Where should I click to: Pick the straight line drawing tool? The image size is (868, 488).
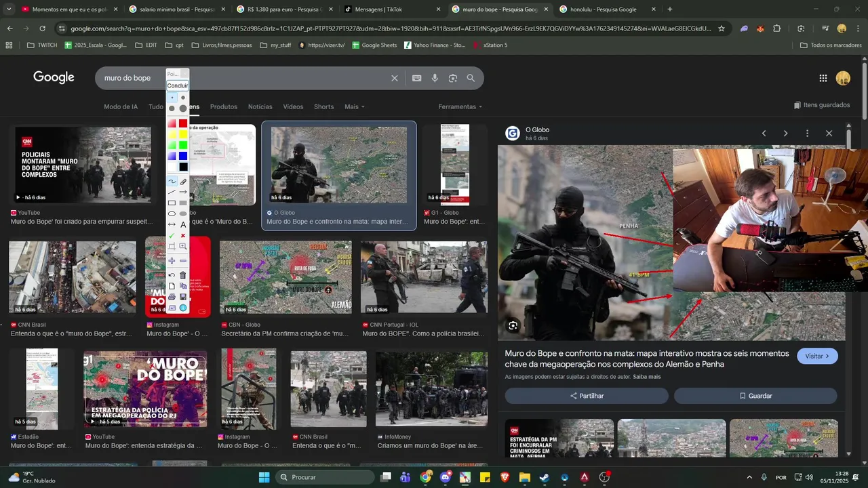coord(172,192)
